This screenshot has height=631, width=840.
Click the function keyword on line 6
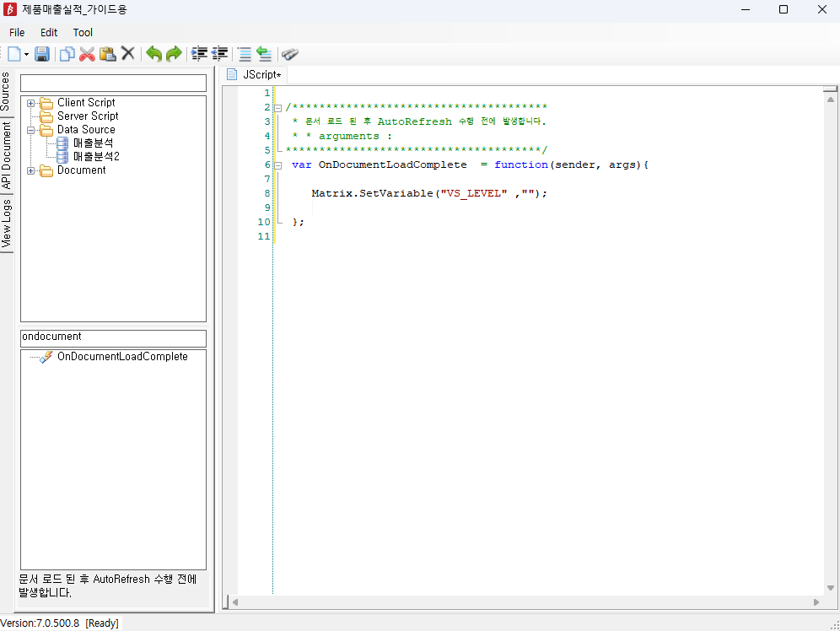click(520, 164)
